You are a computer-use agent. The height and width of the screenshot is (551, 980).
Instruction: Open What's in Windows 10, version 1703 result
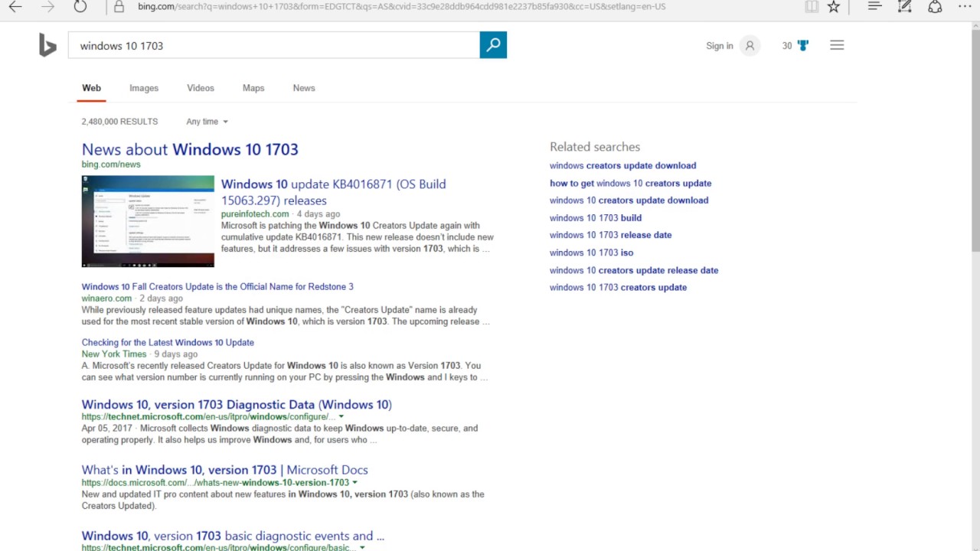(x=225, y=470)
